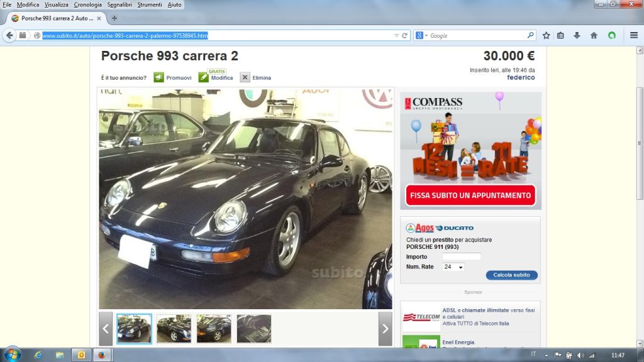
Task: Open the Modifica menu
Action: pyautogui.click(x=28, y=4)
